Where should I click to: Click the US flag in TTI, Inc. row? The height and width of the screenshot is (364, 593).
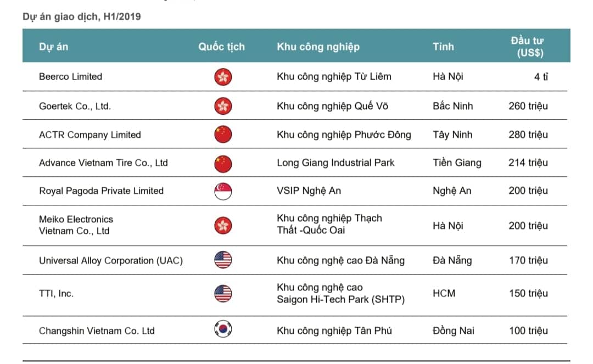tap(223, 294)
